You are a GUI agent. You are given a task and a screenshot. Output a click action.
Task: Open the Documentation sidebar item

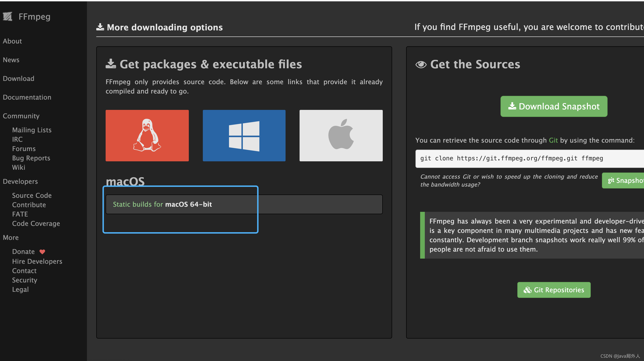pyautogui.click(x=27, y=97)
